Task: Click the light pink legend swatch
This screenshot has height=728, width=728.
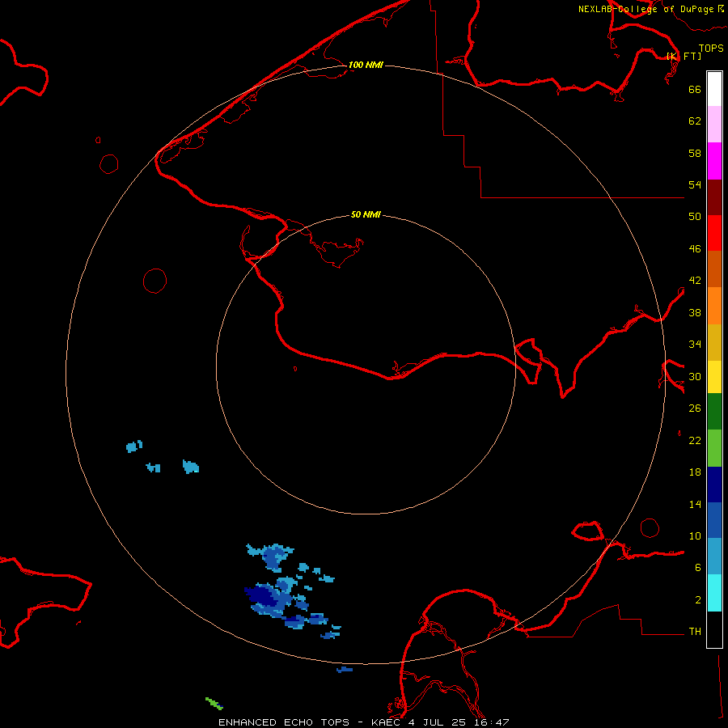Action: coord(714,125)
